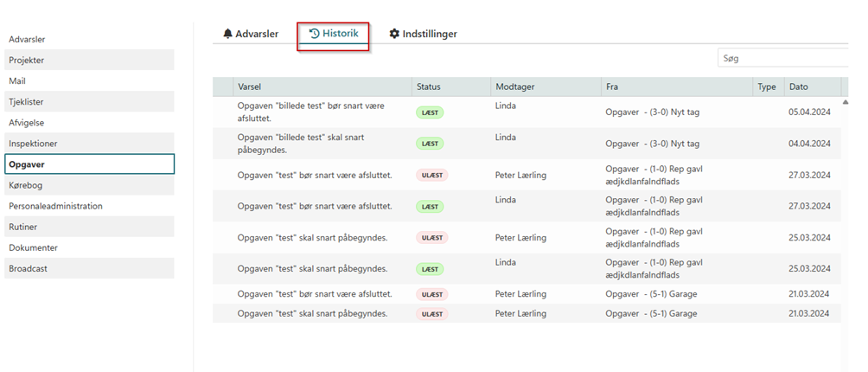Click the Status column header
Image resolution: width=868 pixels, height=372 pixels.
tap(429, 87)
